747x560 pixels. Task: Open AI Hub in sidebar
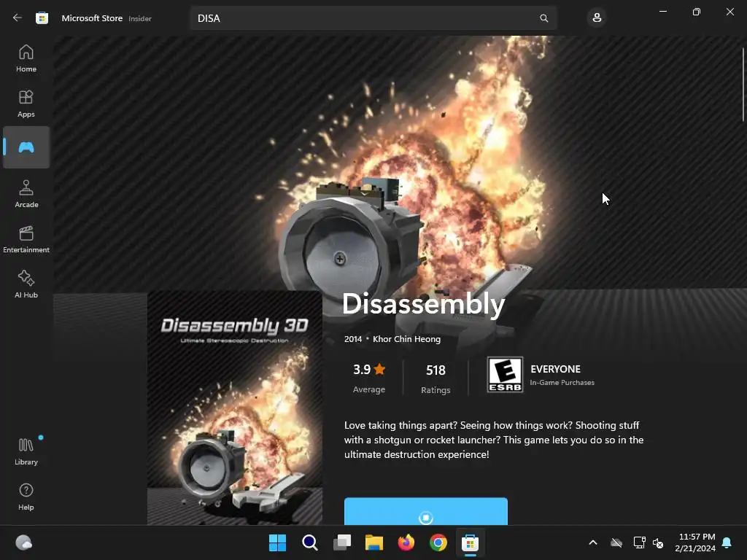[26, 285]
